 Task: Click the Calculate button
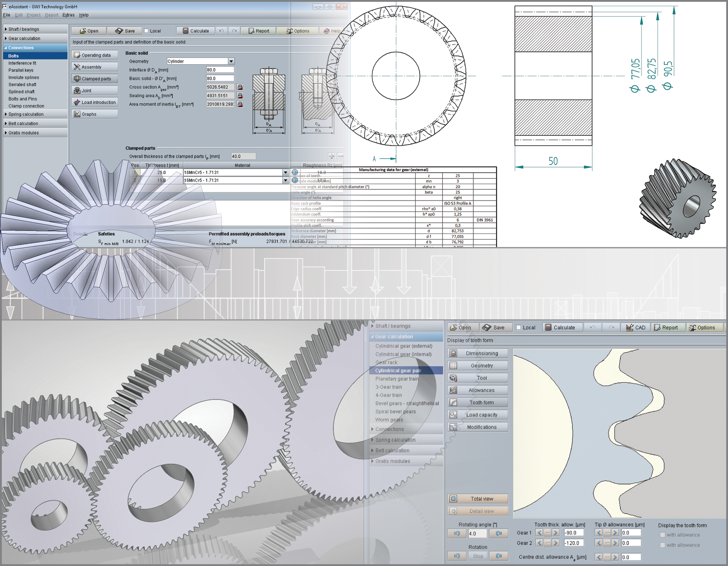click(x=196, y=30)
